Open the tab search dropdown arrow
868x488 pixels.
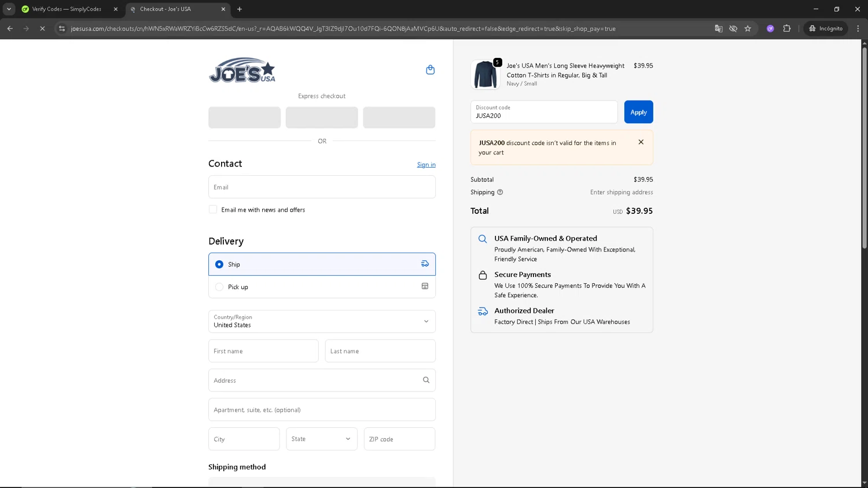click(x=9, y=9)
